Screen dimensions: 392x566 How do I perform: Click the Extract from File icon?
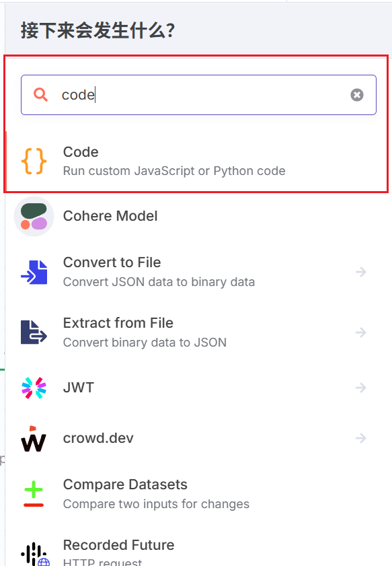34,332
